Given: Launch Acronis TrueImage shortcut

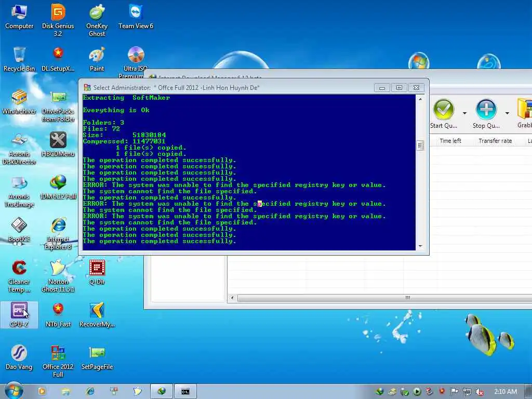Looking at the screenshot, I should click(19, 191).
